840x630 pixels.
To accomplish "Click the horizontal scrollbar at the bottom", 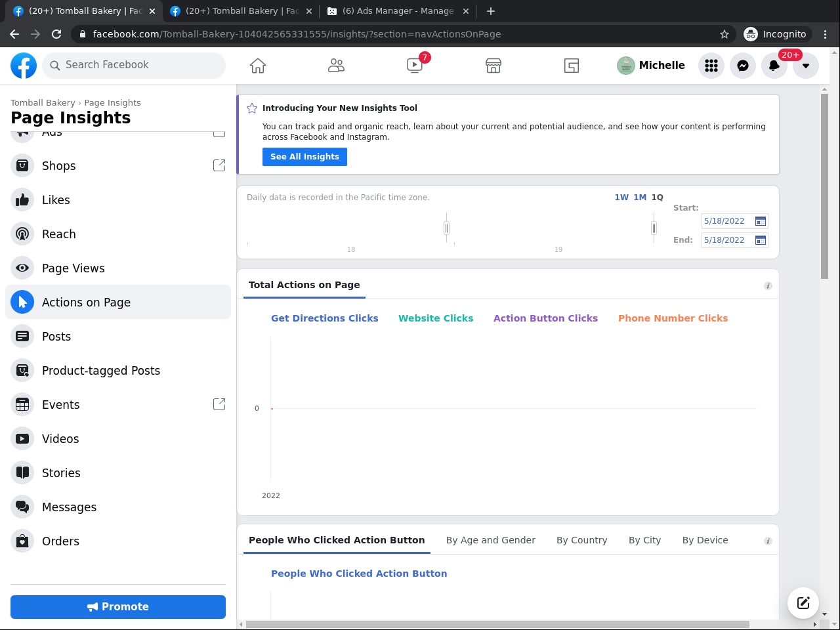I will tap(497, 624).
